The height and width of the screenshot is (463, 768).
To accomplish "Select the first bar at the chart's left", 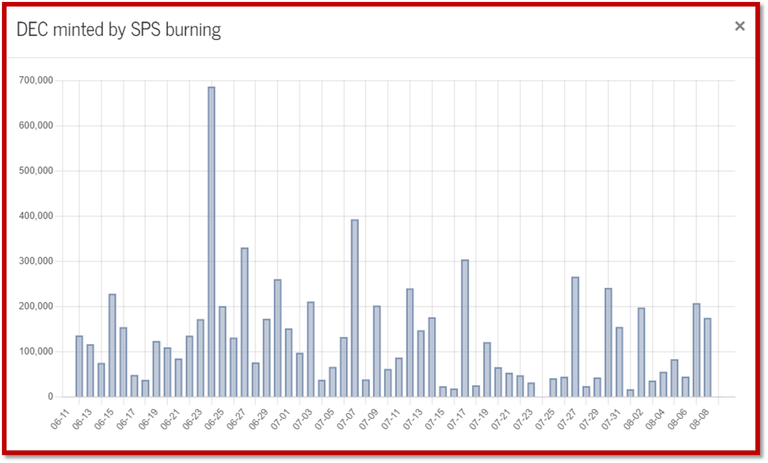I will pos(79,366).
